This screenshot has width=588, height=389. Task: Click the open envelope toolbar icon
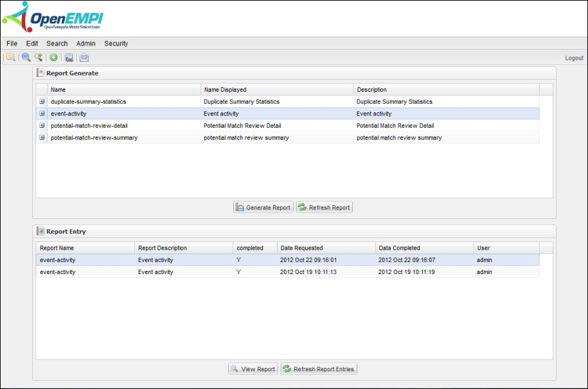(84, 57)
